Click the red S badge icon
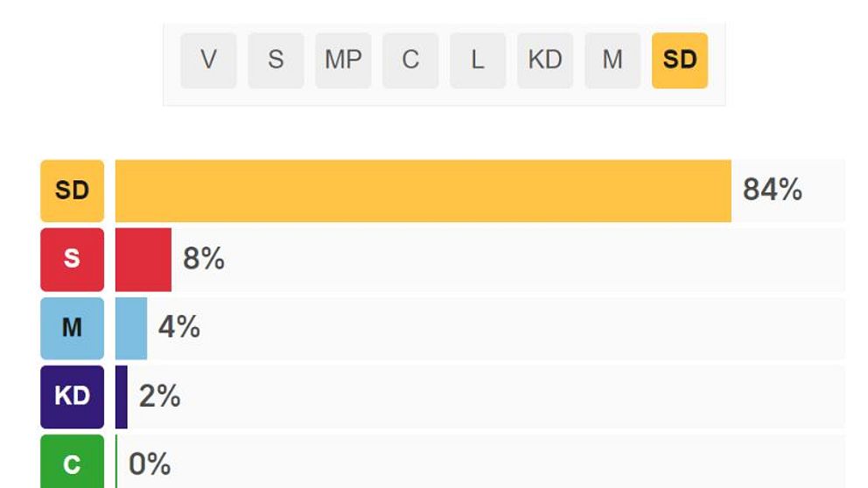Screen dimensions: 868x488 (72, 260)
